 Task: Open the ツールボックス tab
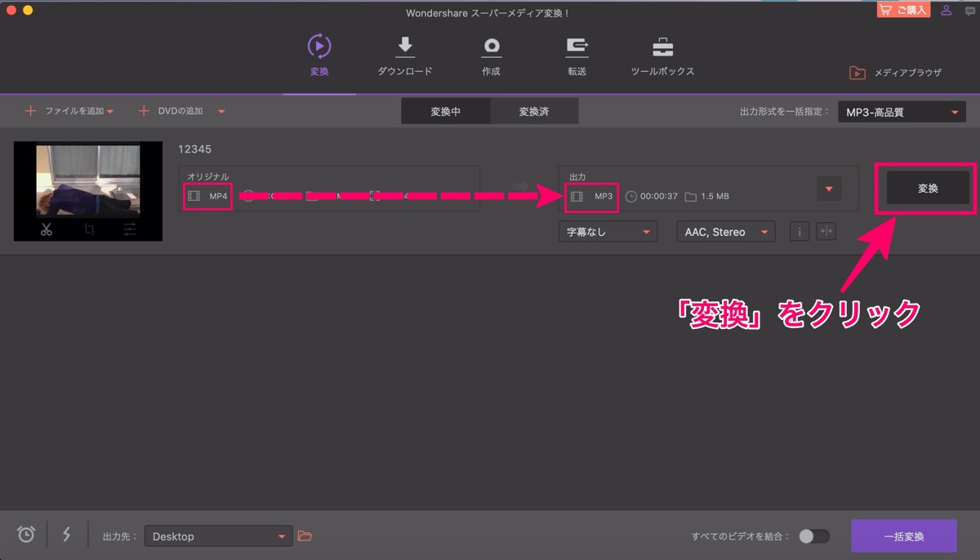tap(662, 56)
